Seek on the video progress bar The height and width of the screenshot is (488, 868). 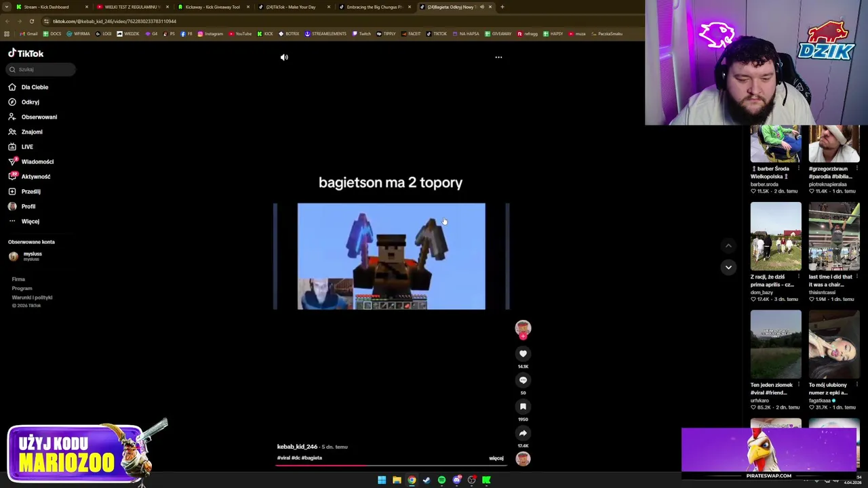391,466
